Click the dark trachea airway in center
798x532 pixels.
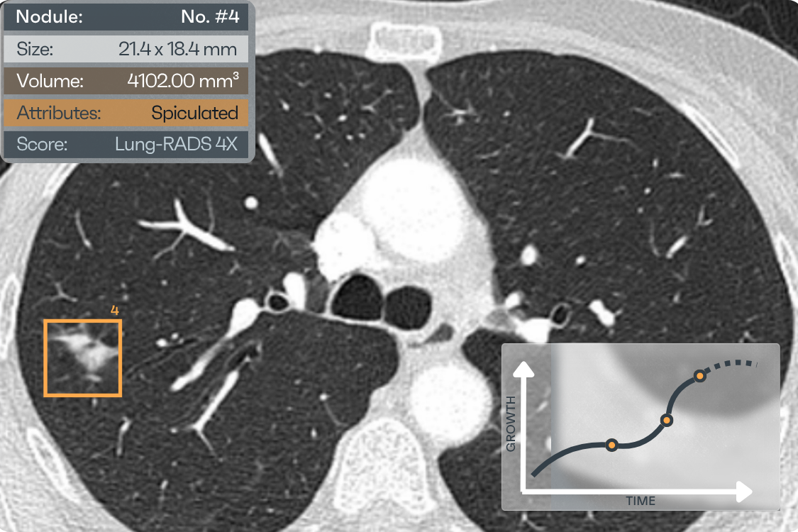click(x=360, y=299)
